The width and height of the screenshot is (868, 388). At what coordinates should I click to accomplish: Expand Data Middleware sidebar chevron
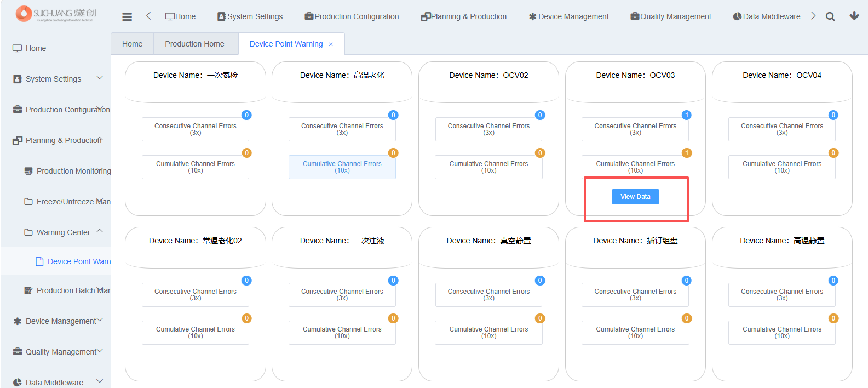100,381
